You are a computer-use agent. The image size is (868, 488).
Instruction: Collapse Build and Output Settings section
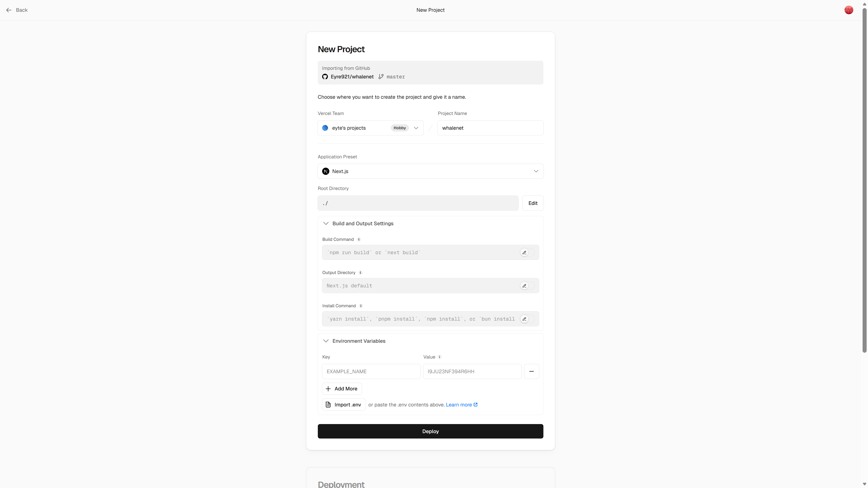click(363, 224)
